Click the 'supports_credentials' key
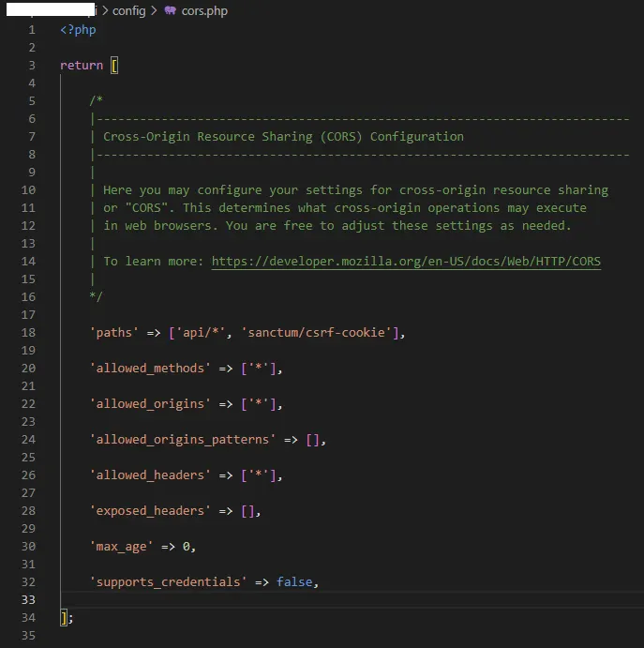644x648 pixels. tap(168, 581)
